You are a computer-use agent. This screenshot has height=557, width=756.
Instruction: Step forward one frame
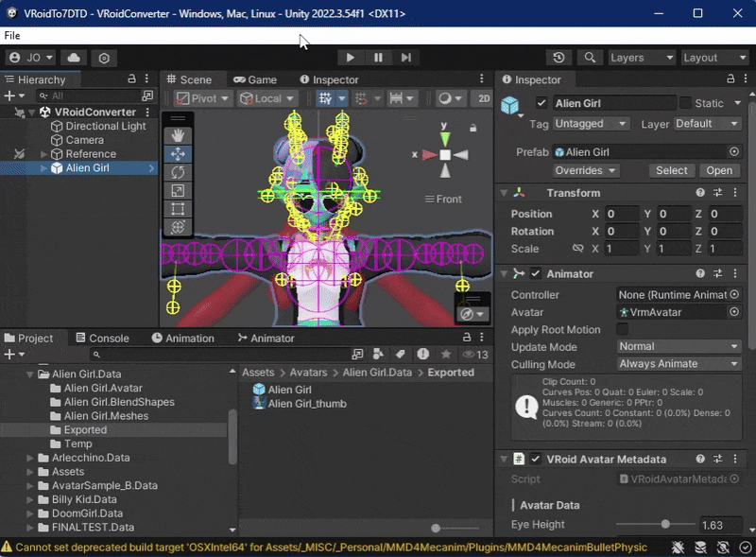tap(406, 58)
